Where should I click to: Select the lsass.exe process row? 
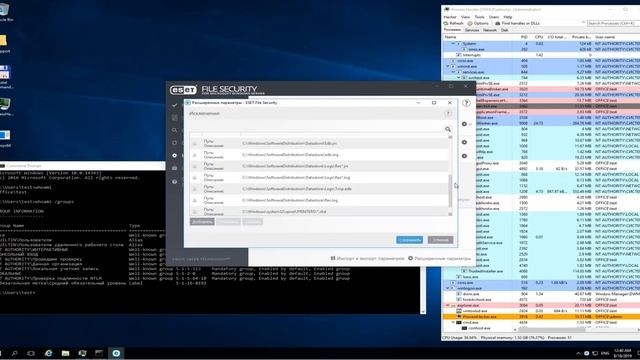(541, 277)
